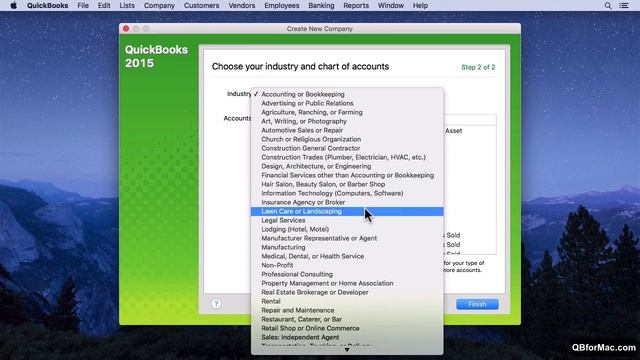Viewport: 640px width, 360px height.
Task: Choose Property Management or Home Association
Action: [x=347, y=283]
